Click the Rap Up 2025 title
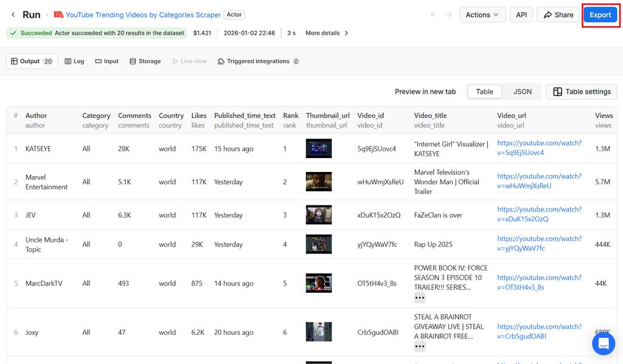The image size is (623, 364). pyautogui.click(x=433, y=244)
